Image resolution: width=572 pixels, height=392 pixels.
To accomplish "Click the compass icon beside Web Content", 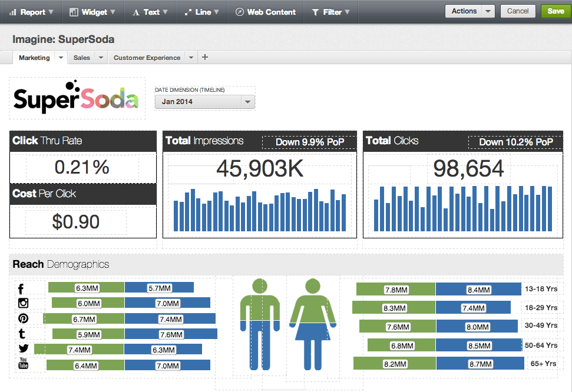I will click(239, 12).
